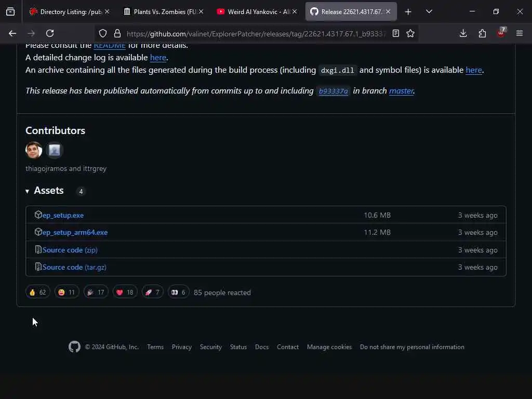Open the master branch link
Viewport: 532px width, 399px height.
coord(402,90)
